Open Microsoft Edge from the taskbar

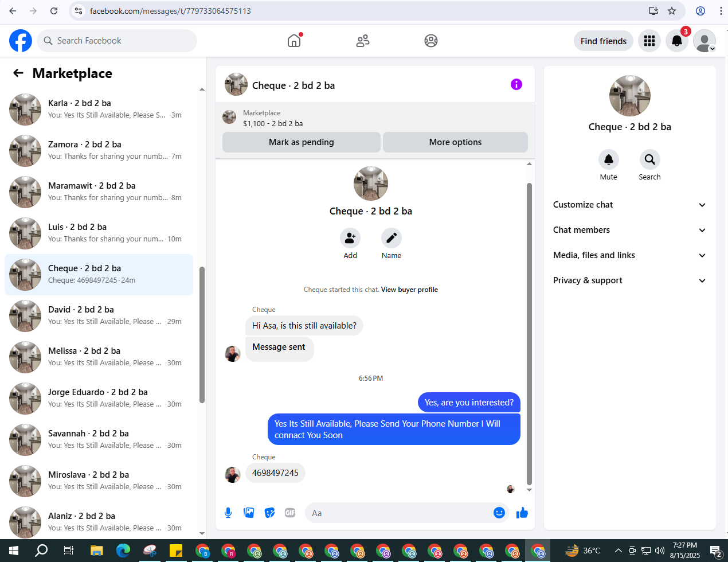click(123, 551)
